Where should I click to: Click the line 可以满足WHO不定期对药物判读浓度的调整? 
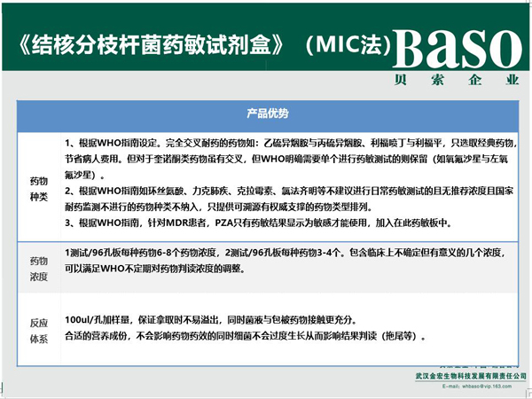click(x=177, y=268)
